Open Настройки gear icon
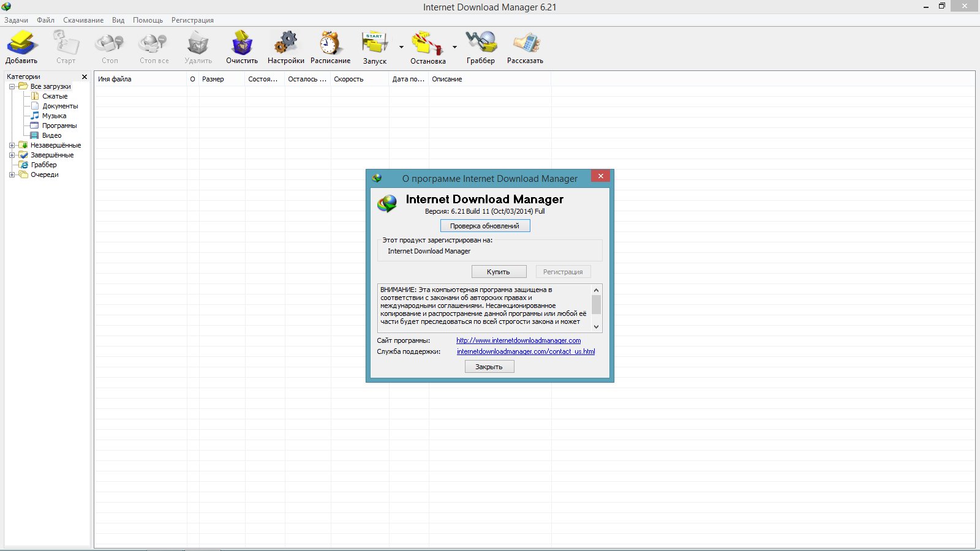Image resolution: width=980 pixels, height=551 pixels. tap(285, 43)
